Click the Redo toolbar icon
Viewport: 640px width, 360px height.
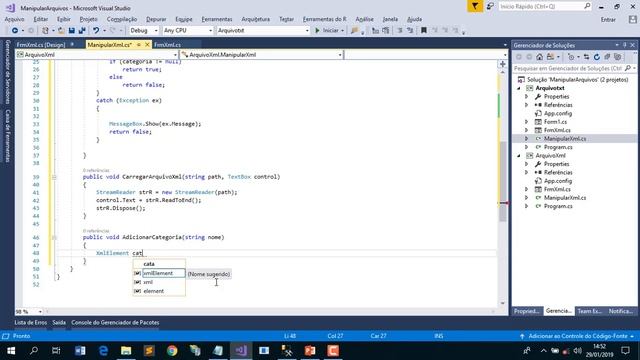click(x=113, y=31)
